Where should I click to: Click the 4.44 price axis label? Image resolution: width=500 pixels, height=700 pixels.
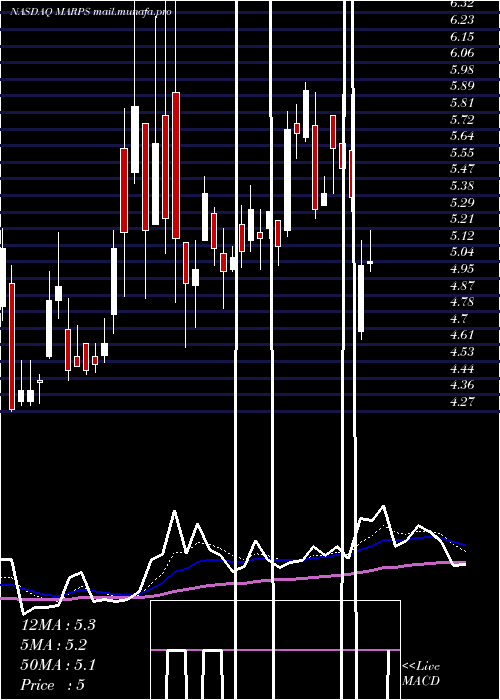462,369
